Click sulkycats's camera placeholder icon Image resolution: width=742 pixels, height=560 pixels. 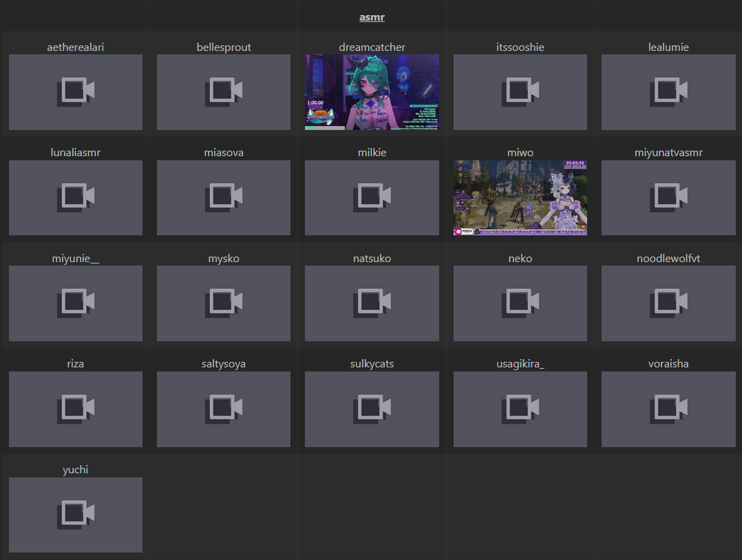(x=372, y=409)
